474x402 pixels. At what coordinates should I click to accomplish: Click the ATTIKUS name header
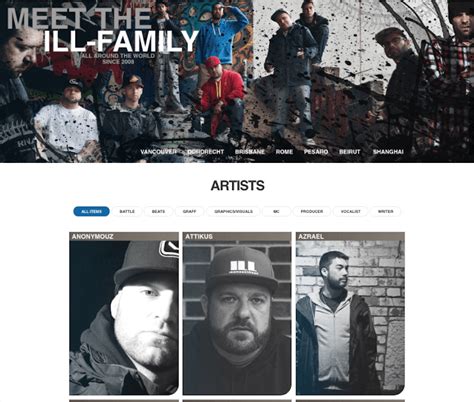[199, 236]
